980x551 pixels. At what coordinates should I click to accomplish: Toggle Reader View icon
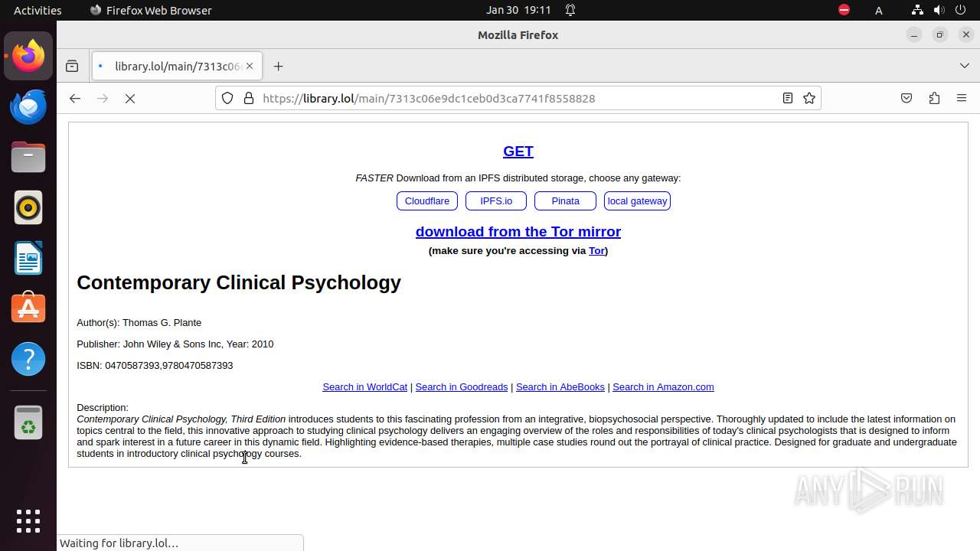point(787,99)
